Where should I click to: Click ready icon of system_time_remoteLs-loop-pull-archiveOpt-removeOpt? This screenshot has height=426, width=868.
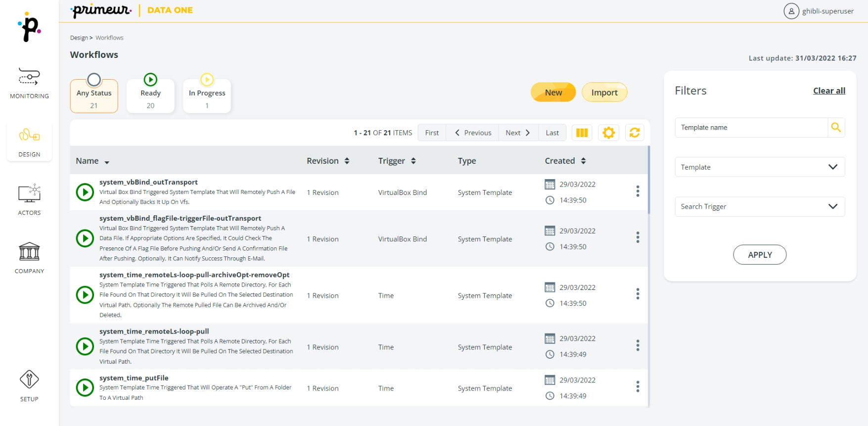(x=85, y=295)
